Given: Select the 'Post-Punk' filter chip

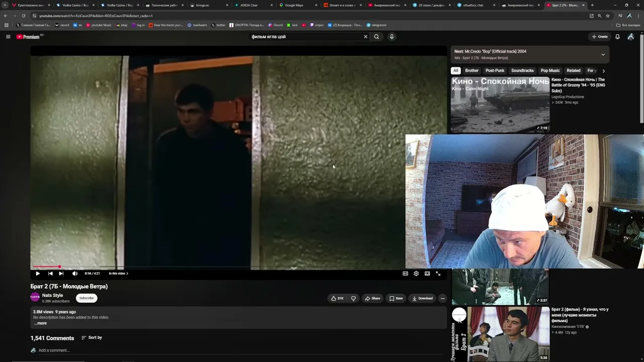Looking at the screenshot, I should [495, 71].
